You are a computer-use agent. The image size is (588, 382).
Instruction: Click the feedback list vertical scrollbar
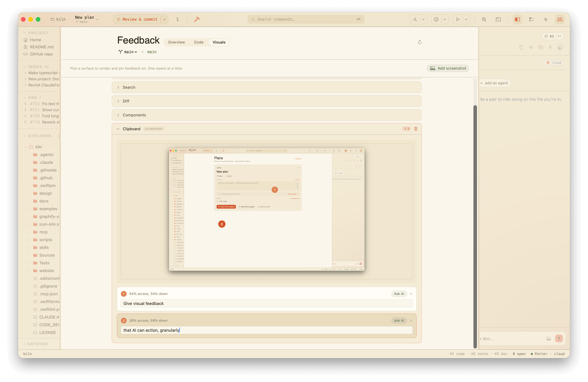click(475, 226)
